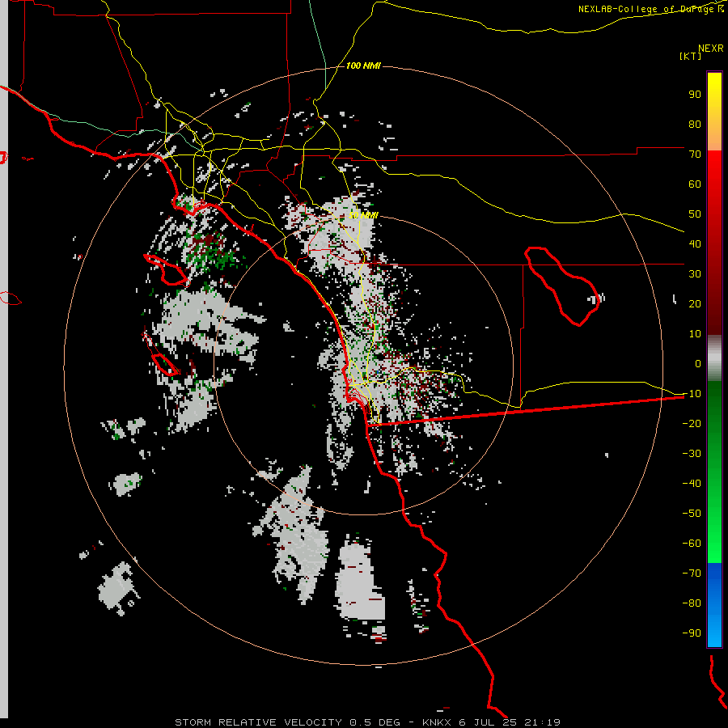Viewport: 728px width, 728px height.
Task: Click the positive 80 scale value
Action: (x=695, y=125)
